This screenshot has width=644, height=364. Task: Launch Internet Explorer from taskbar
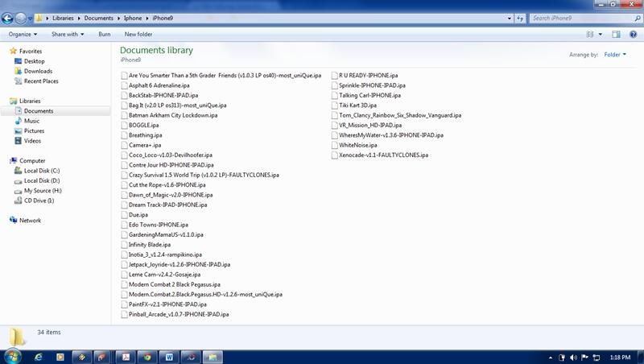pos(38,357)
